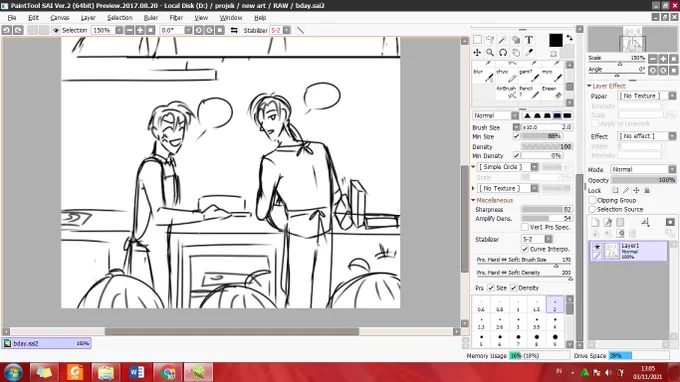The image size is (680, 382).
Task: Collapse the Layer Effect section
Action: tap(590, 86)
